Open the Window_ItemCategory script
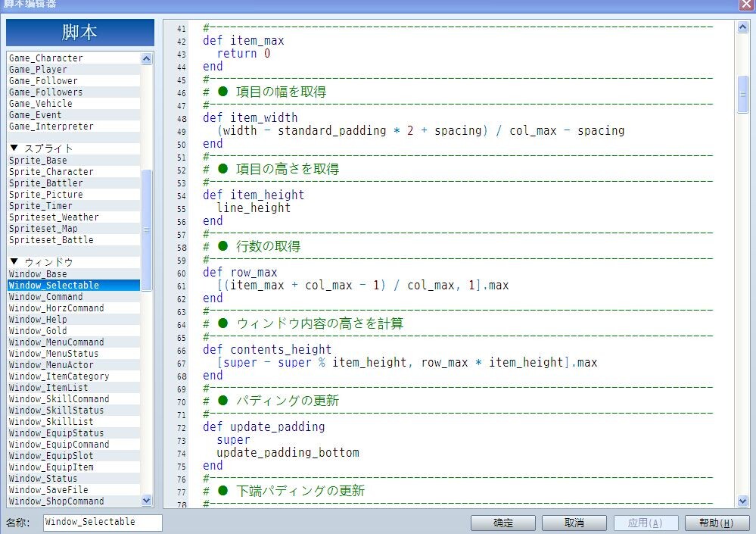Image resolution: width=756 pixels, height=534 pixels. [74, 376]
